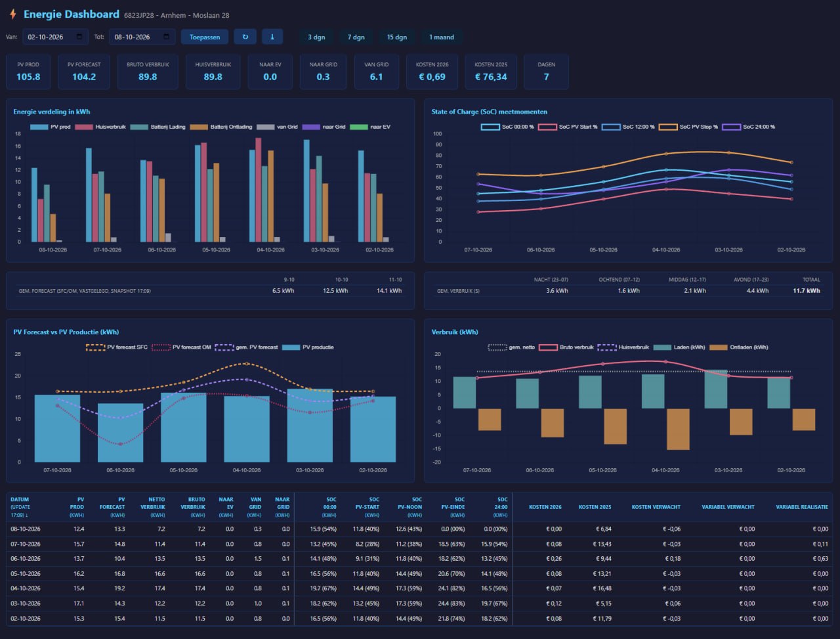Hide the PV forecast OM line
This screenshot has height=639, width=840.
click(x=182, y=347)
